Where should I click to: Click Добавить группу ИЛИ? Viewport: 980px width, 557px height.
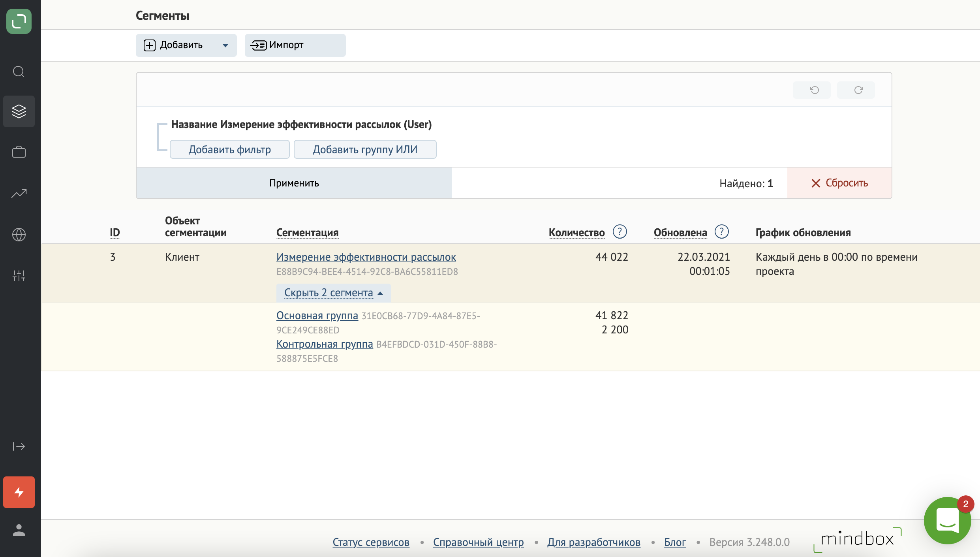point(365,149)
